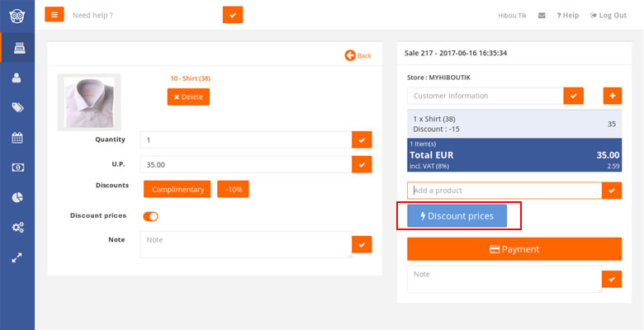The width and height of the screenshot is (644, 330).
Task: Click the Total EUR 35.00 row
Action: click(x=514, y=155)
